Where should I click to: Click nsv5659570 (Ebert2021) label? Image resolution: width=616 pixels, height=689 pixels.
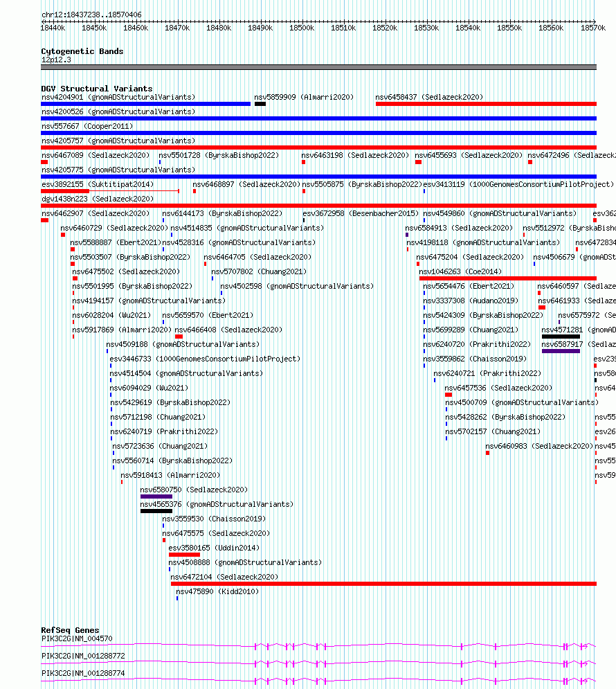tap(208, 315)
